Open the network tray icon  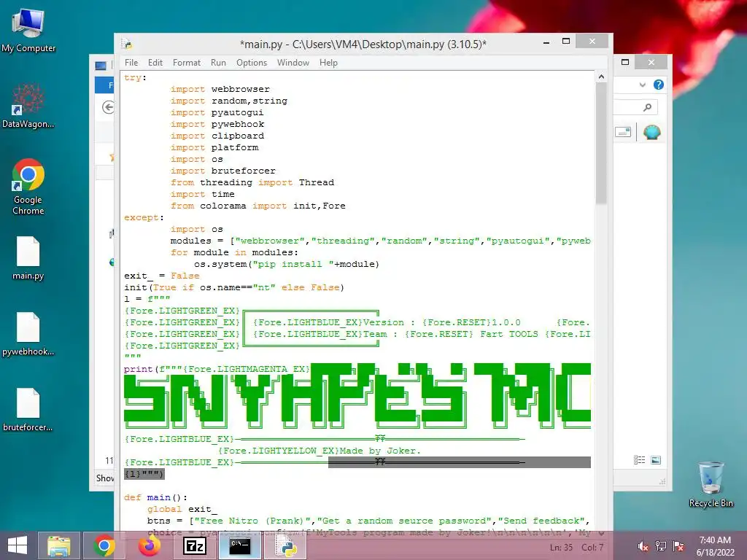pyautogui.click(x=661, y=546)
